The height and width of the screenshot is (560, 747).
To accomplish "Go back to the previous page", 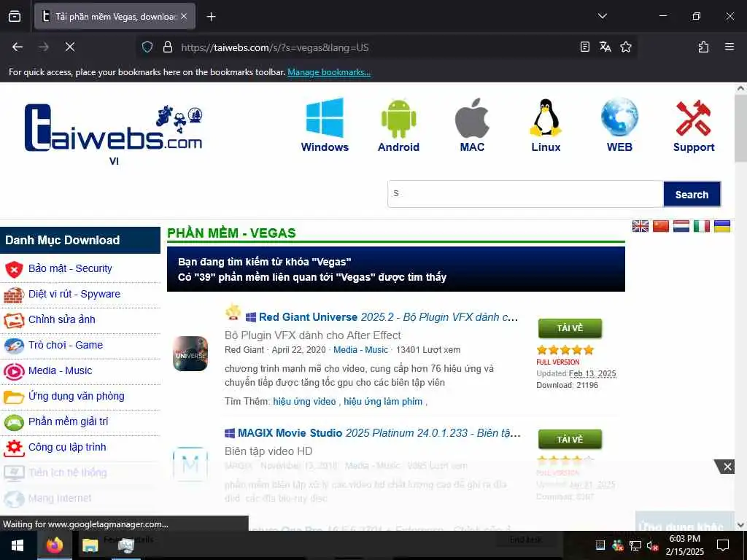I will [x=18, y=47].
